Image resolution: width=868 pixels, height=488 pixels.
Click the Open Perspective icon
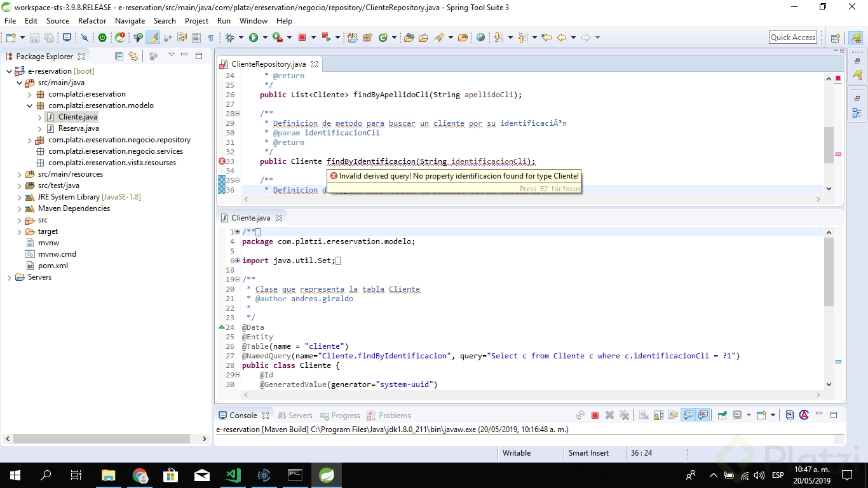[x=835, y=38]
